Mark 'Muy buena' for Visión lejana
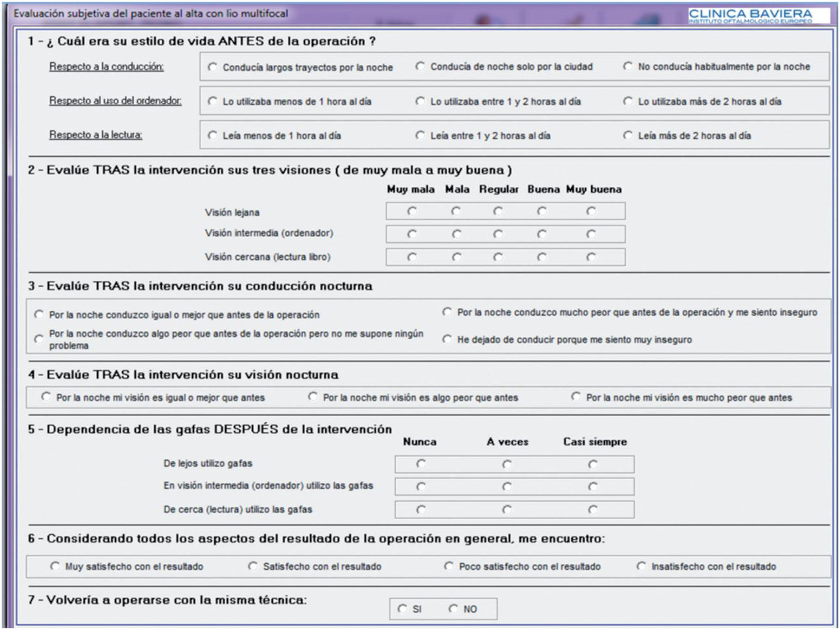Viewport: 840px width, 630px height. 591,211
